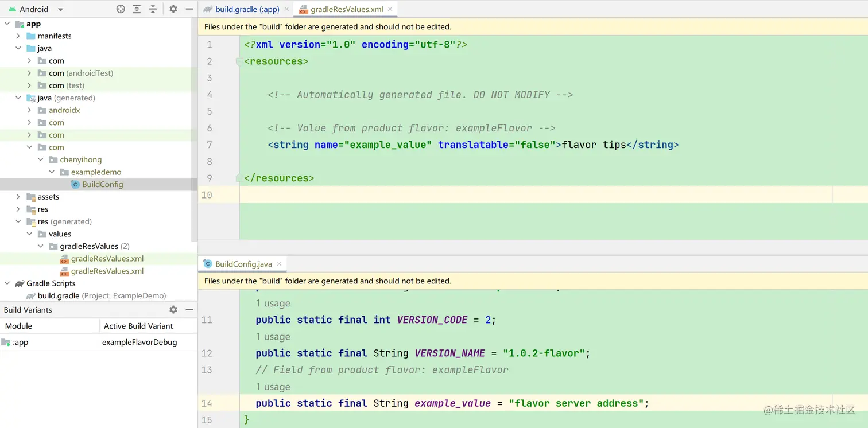Expand the com (androidTest) package

click(29, 73)
